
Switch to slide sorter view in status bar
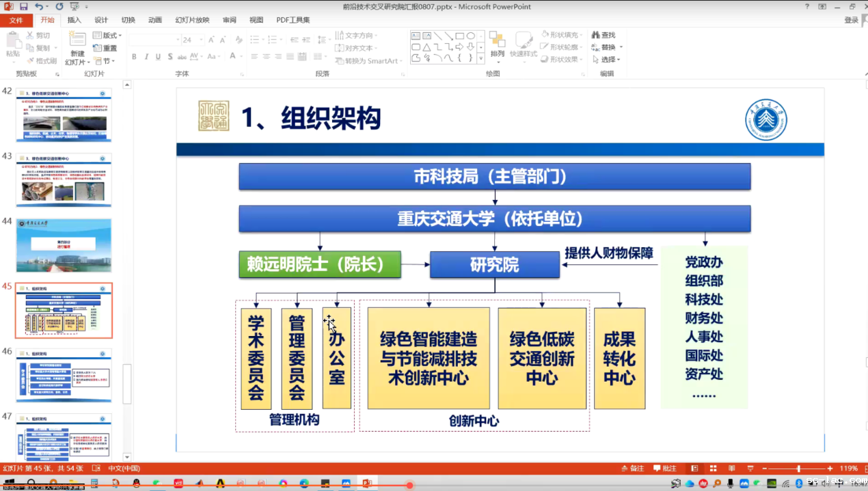click(713, 468)
